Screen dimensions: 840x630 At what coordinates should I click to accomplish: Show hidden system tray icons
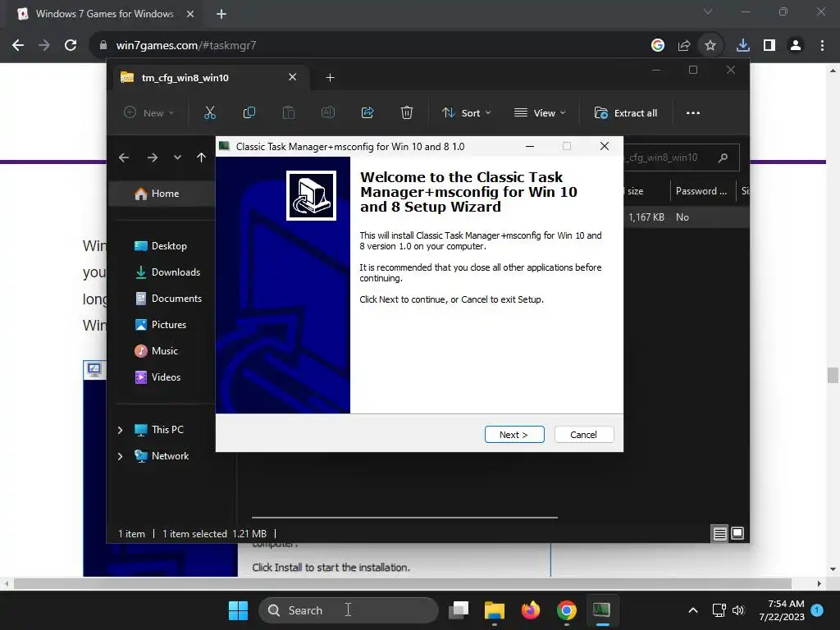coord(692,610)
